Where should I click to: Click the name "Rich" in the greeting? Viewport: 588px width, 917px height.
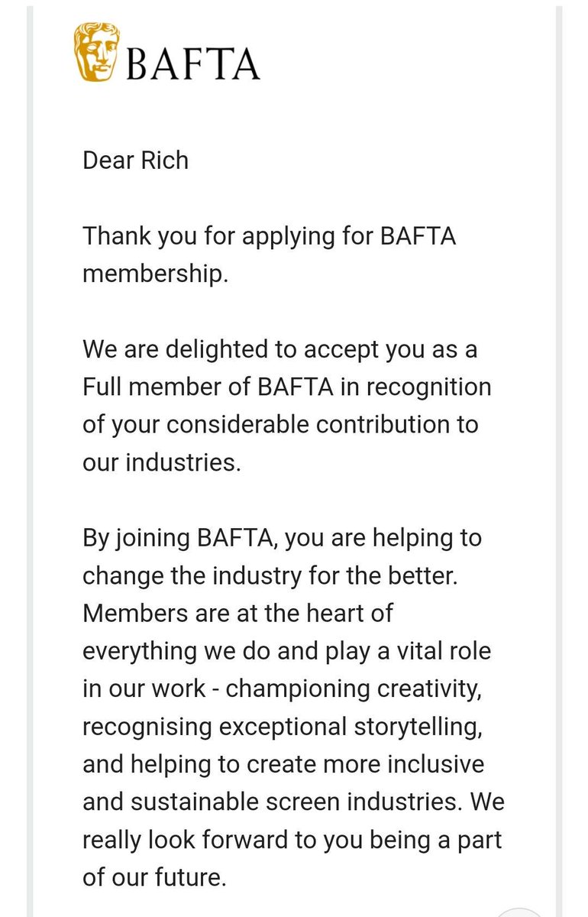(x=163, y=161)
